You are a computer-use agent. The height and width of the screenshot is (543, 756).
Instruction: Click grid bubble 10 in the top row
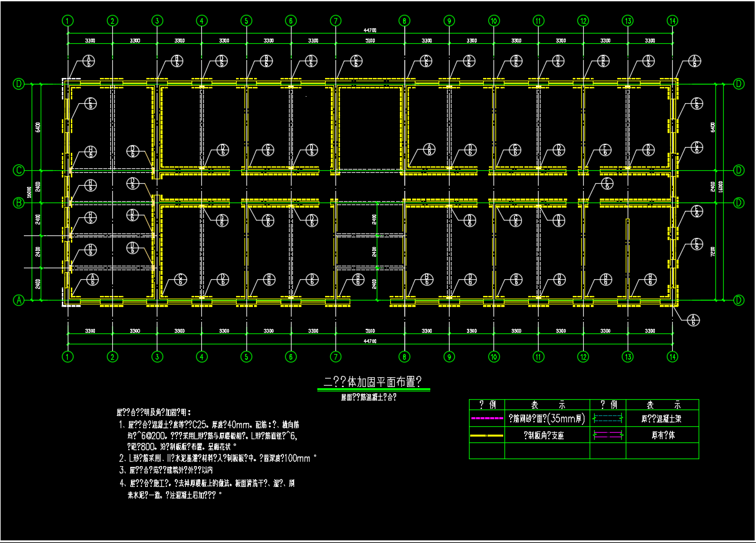493,21
